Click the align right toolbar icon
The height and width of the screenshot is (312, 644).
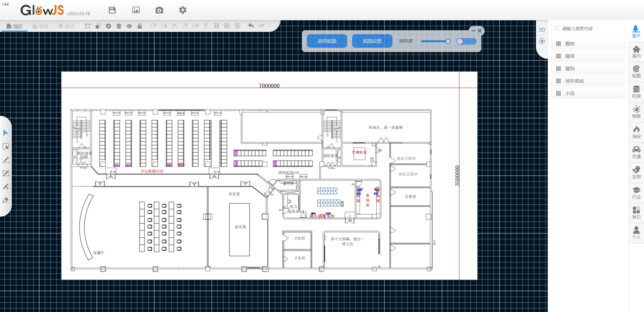[185, 26]
